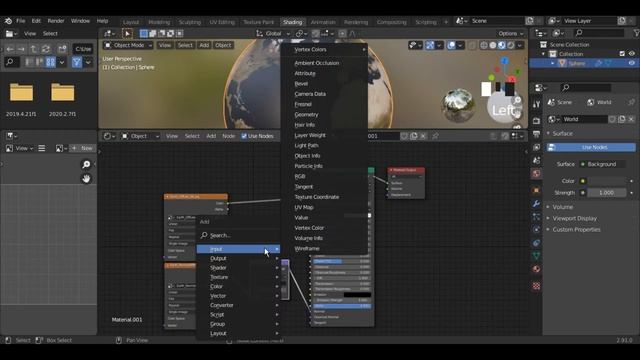
Task: Open the Material properties tab
Action: [x=536, y=269]
